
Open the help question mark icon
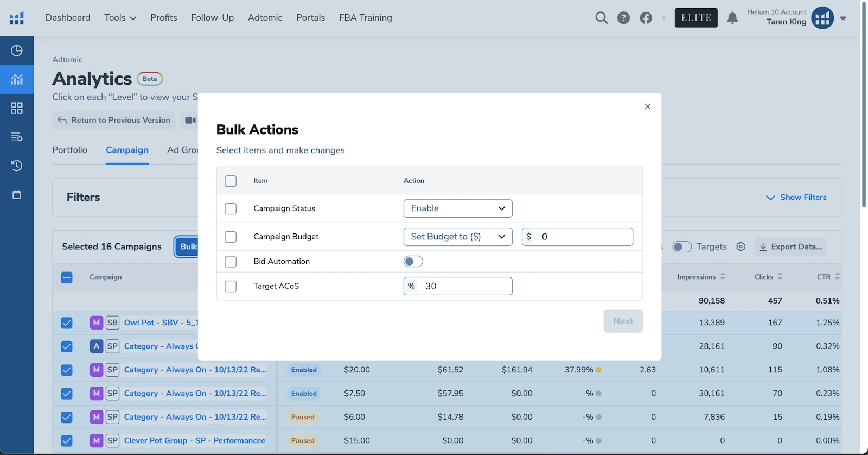click(623, 18)
